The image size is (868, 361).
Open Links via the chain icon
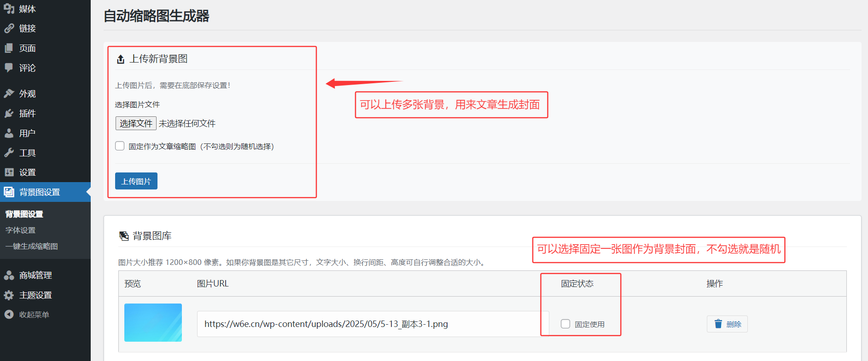tap(9, 29)
